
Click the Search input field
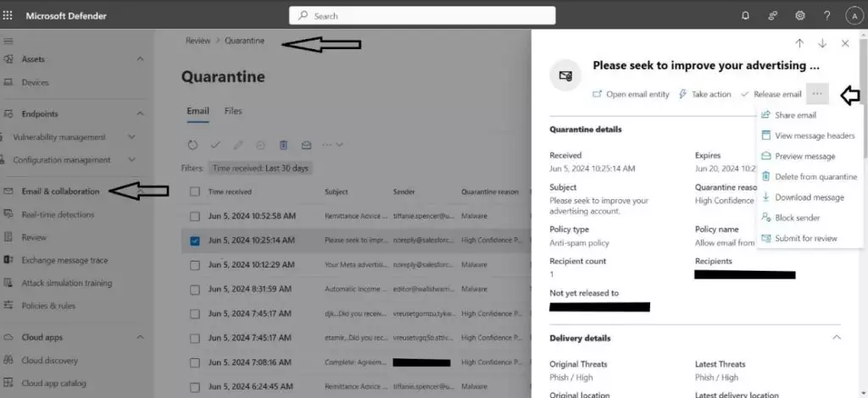click(x=422, y=15)
